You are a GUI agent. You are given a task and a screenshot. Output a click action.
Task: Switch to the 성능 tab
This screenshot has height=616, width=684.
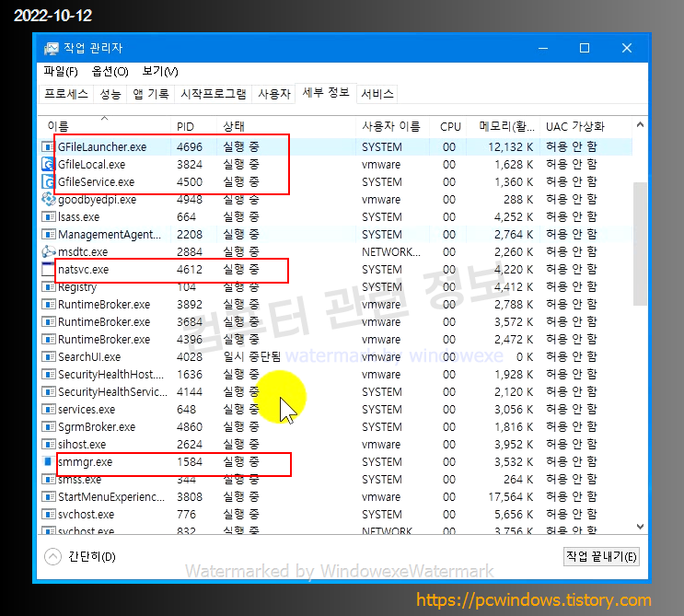tap(110, 94)
